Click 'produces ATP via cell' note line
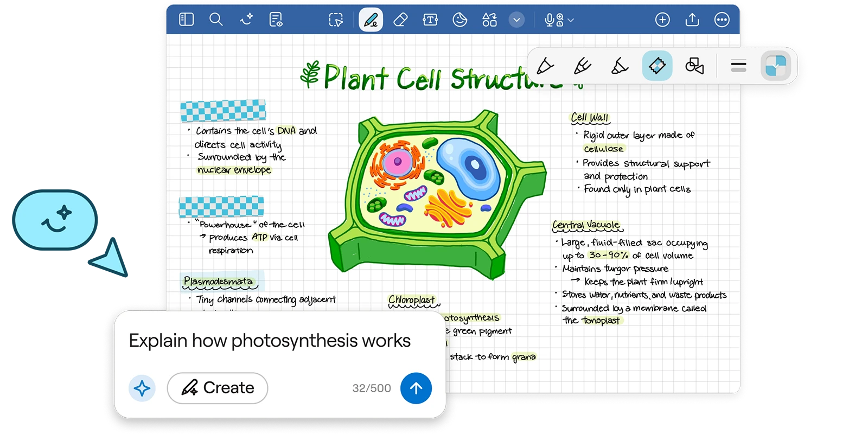Image resolution: width=868 pixels, height=434 pixels. pos(253,238)
